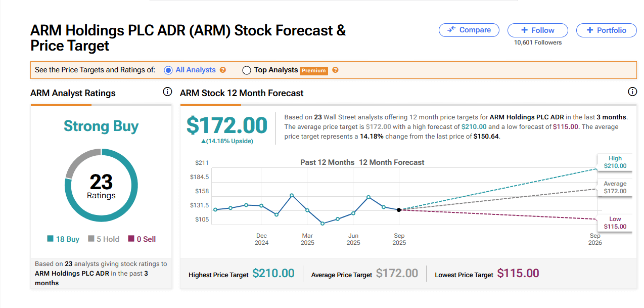
Task: Click the green upside arrow under $172.00
Action: point(204,142)
